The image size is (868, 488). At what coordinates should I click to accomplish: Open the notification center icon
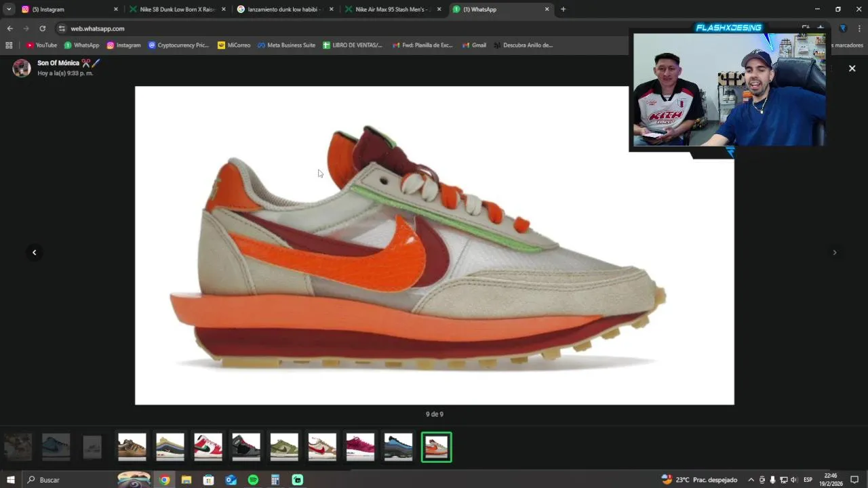coord(854,480)
